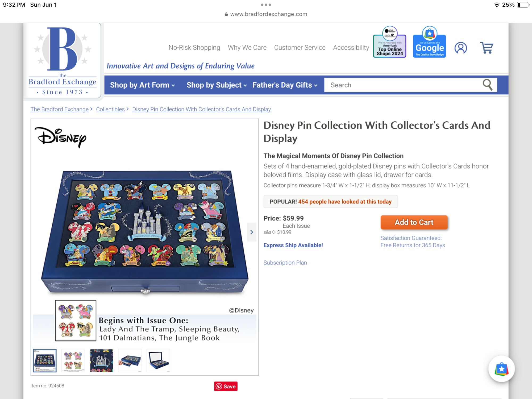This screenshot has width=532, height=399.
Task: Open the user account icon
Action: click(x=461, y=48)
